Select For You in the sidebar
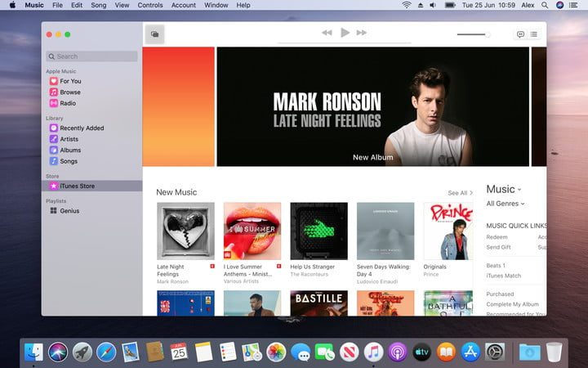This screenshot has height=368, width=588. (x=70, y=81)
